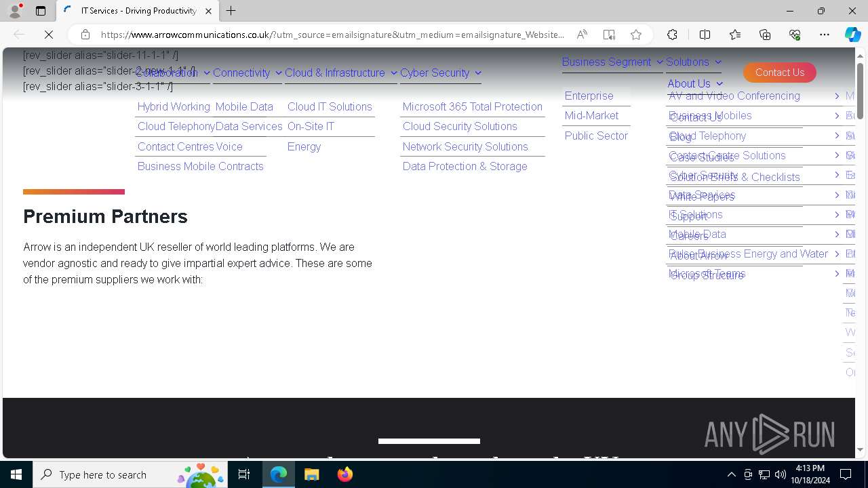Open Data Services link under Connectivity
868x488 pixels.
[249, 127]
